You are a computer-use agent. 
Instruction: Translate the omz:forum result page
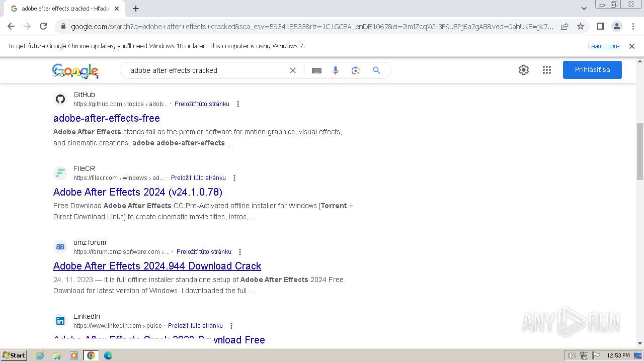coord(204,252)
